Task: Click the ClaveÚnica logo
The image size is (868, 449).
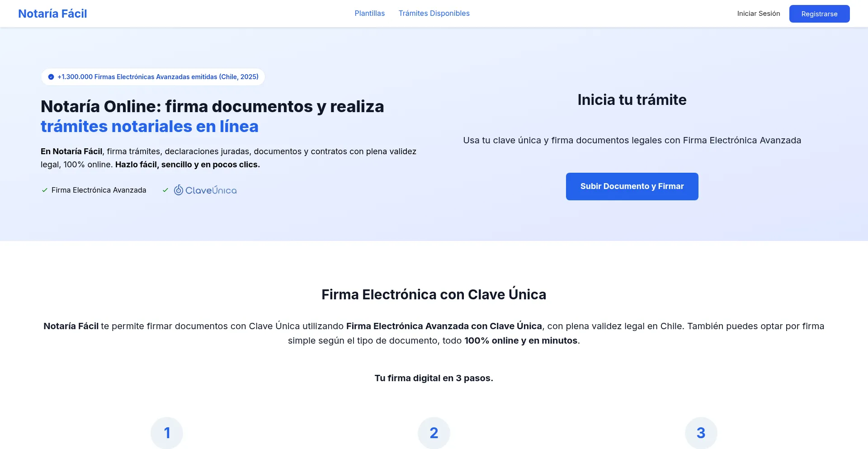Action: [x=205, y=190]
